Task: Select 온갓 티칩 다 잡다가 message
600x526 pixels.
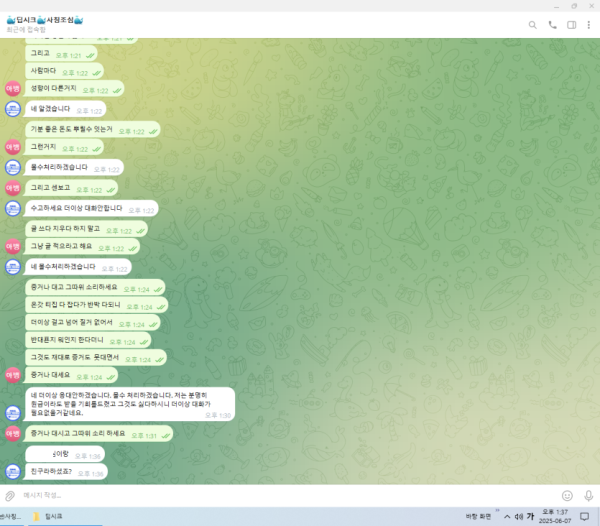Action: coord(97,305)
